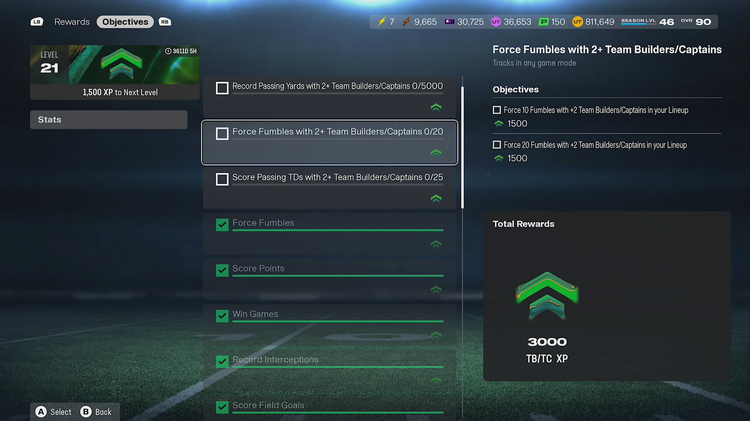Expand the Force Fumbles with Team Builders chevron
Image resolution: width=750 pixels, height=421 pixels.
(436, 153)
